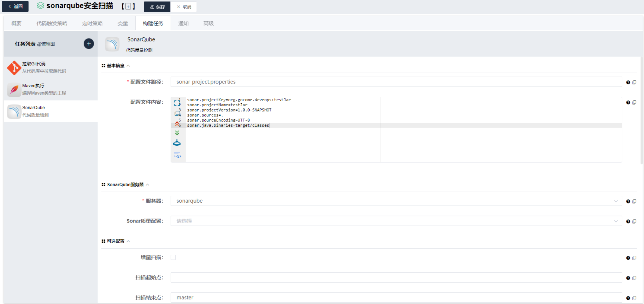Click the 返回 button at top left

click(x=15, y=6)
